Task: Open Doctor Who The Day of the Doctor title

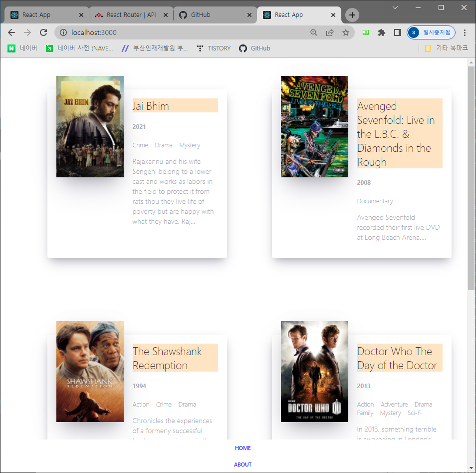Action: pyautogui.click(x=400, y=358)
